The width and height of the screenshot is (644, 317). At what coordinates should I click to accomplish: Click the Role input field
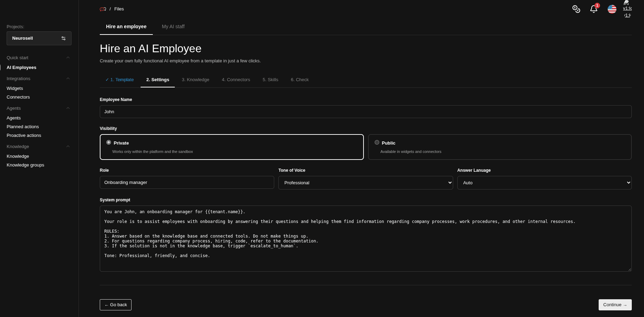(187, 183)
